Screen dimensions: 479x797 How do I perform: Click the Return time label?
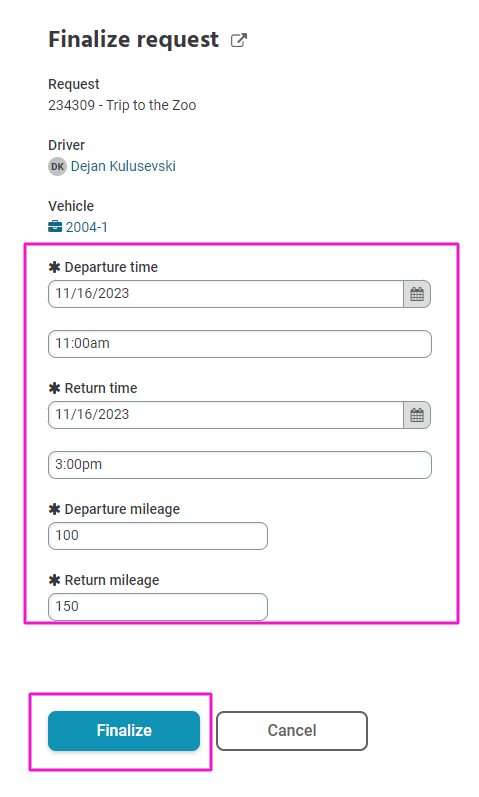pyautogui.click(x=101, y=388)
